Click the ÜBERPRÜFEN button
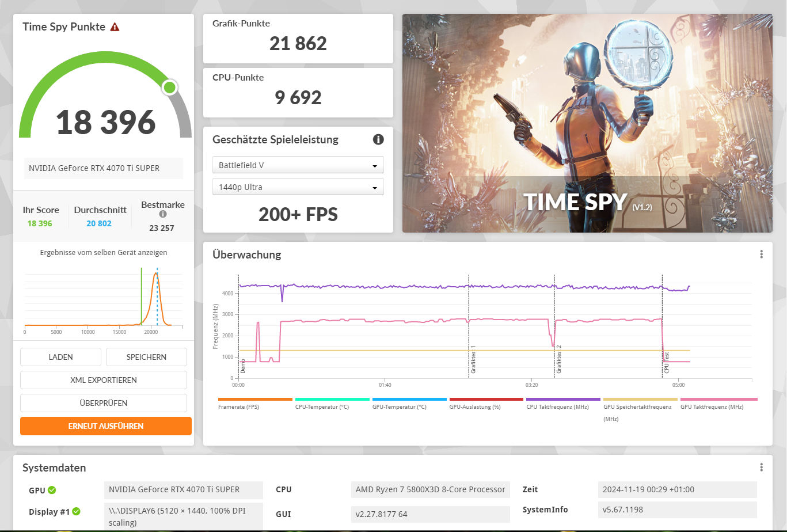The width and height of the screenshot is (787, 532). point(104,403)
